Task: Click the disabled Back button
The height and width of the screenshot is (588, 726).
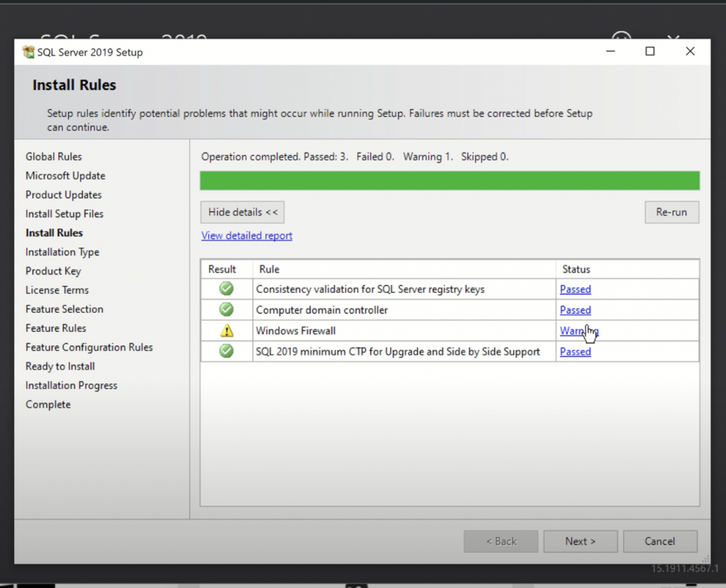Action: [501, 541]
